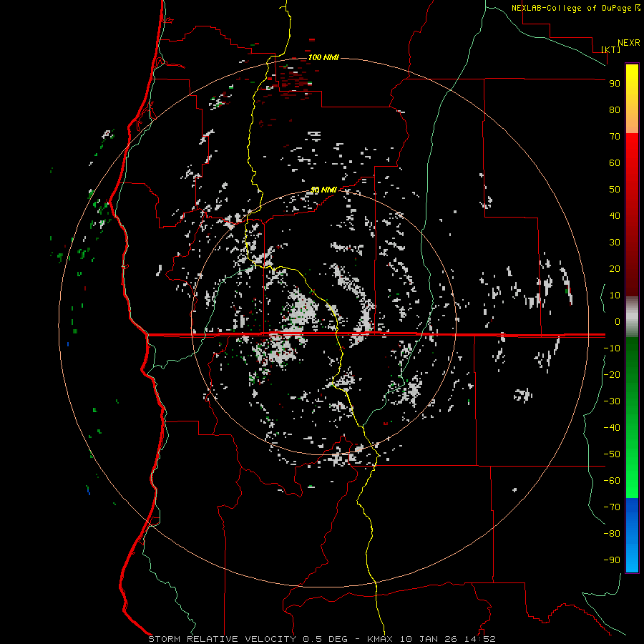Click the 0 scale value

618,322
